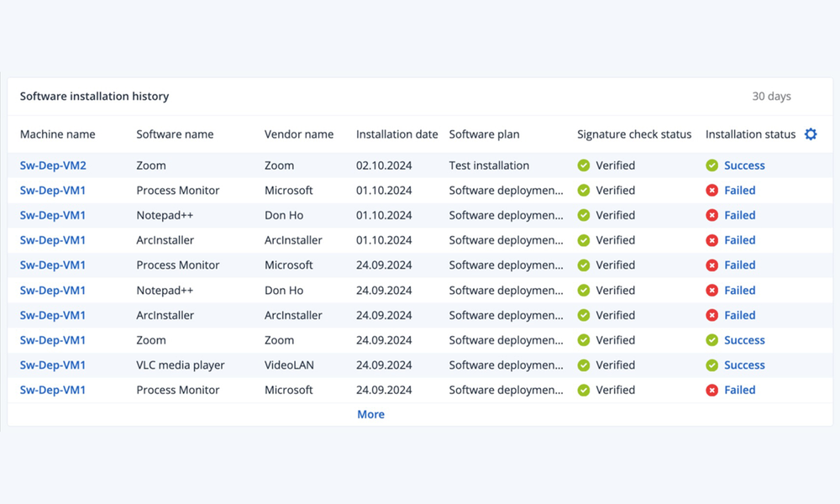Click red Failed icon for Notepad++ dated 01.10.2024

712,216
